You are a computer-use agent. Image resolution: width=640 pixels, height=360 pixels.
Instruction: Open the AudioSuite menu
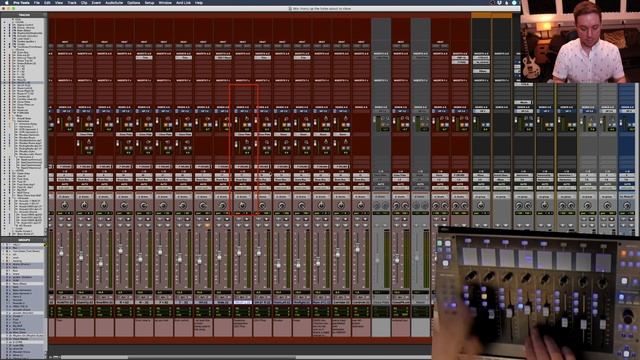pos(114,2)
